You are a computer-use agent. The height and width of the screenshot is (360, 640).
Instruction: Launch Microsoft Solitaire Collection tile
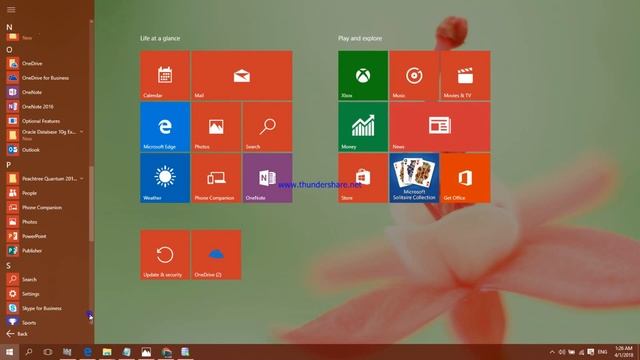(414, 178)
